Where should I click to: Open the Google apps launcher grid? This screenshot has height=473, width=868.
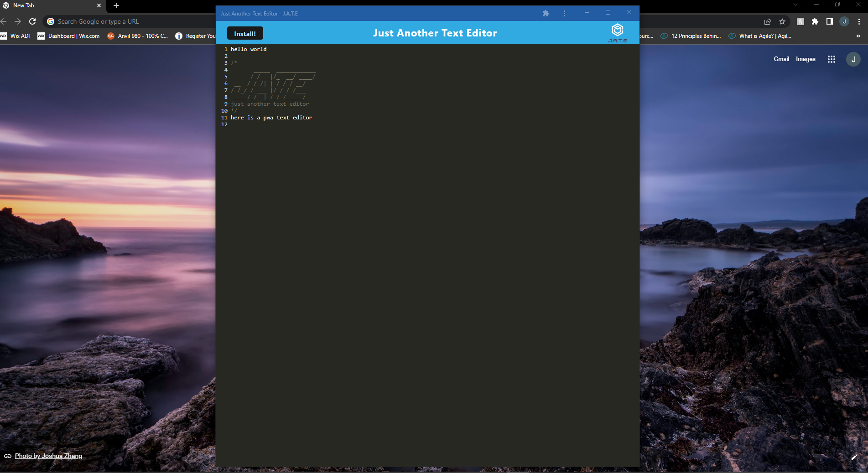click(x=832, y=59)
